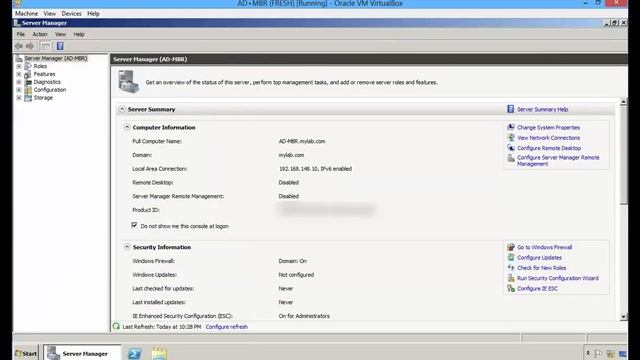The height and width of the screenshot is (360, 640).
Task: Click the Back arrow toolbar icon
Action: 19,46
